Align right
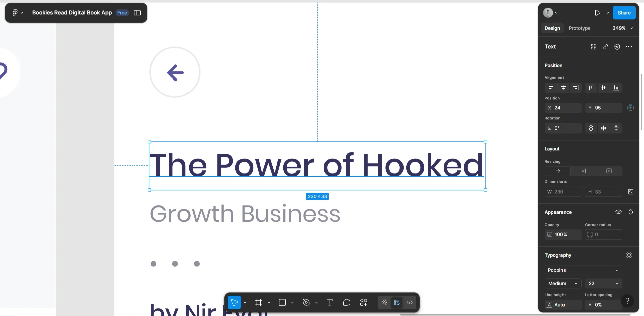The height and width of the screenshot is (316, 644). [x=576, y=88]
